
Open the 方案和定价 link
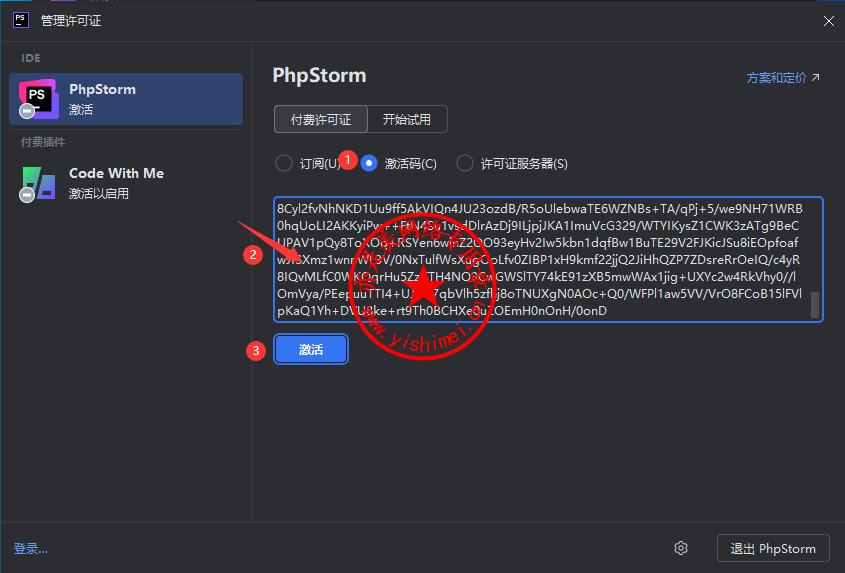point(783,78)
